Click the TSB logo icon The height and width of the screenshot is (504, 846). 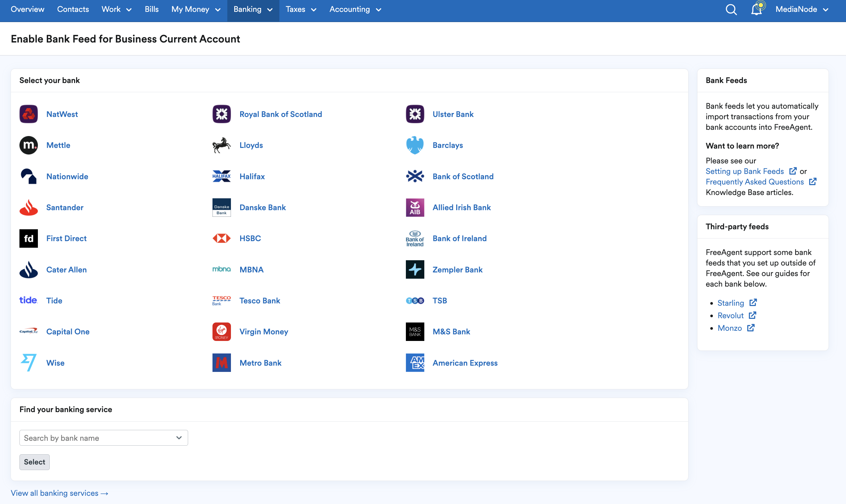click(415, 300)
